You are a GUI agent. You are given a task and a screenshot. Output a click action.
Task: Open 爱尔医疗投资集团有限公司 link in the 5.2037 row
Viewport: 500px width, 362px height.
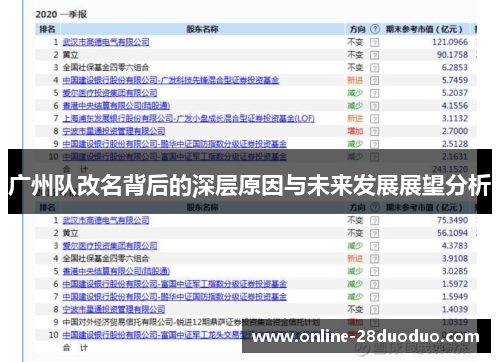(x=110, y=93)
